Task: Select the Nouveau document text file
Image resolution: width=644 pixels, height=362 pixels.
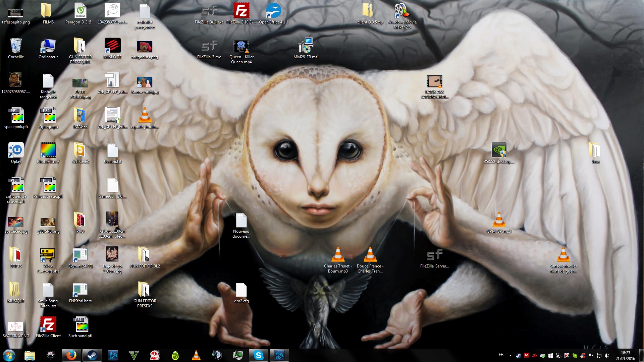Action: (x=241, y=225)
